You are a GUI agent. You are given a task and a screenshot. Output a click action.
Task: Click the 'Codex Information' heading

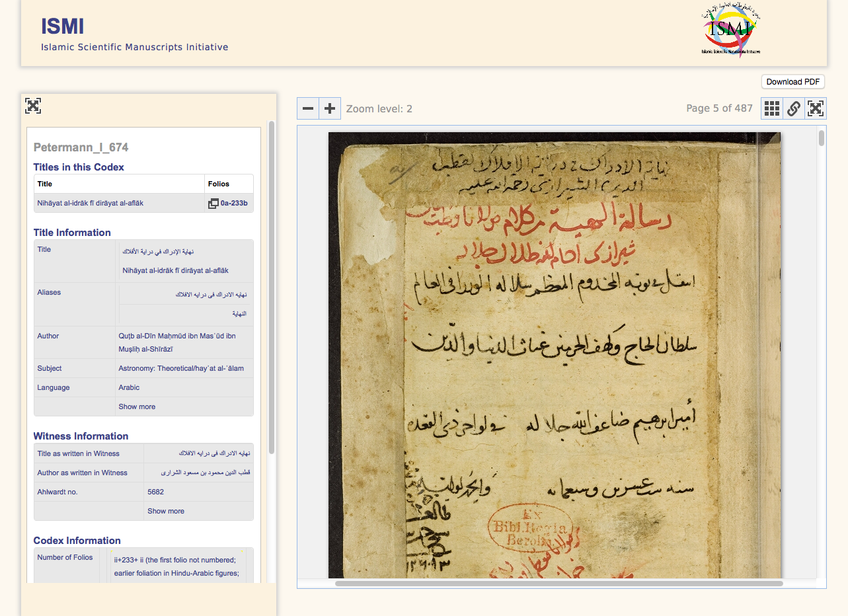pyautogui.click(x=77, y=541)
